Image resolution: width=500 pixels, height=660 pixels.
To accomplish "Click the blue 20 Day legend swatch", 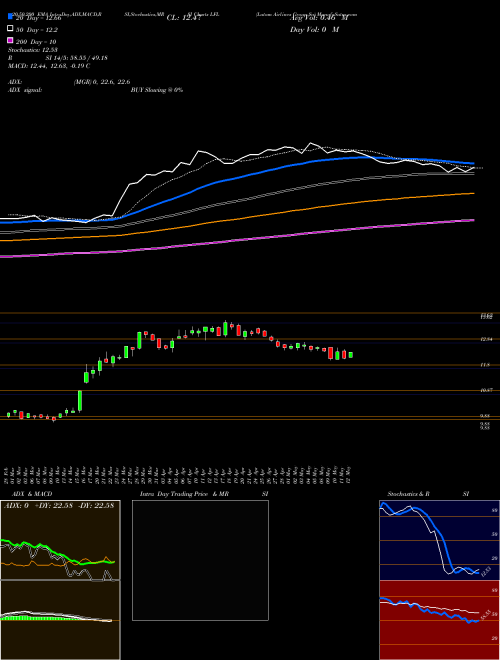I will [10, 17].
